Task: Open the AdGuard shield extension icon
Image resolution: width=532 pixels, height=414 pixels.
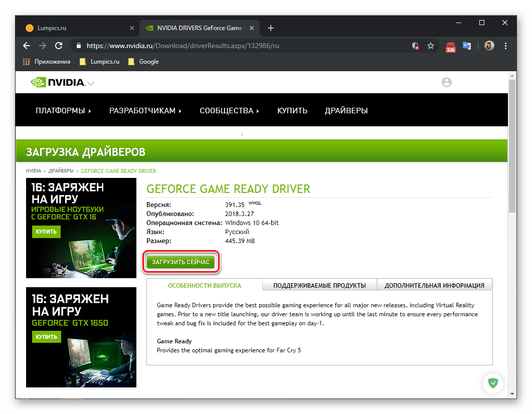Action: pos(415,46)
